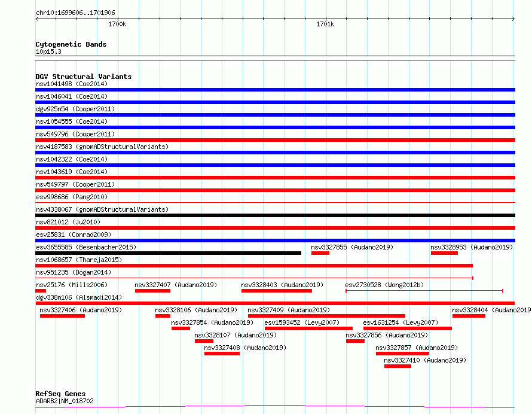This screenshot has height=414, width=532.
Task: Click the red bar under nsv3327407
Action: pyautogui.click(x=152, y=291)
